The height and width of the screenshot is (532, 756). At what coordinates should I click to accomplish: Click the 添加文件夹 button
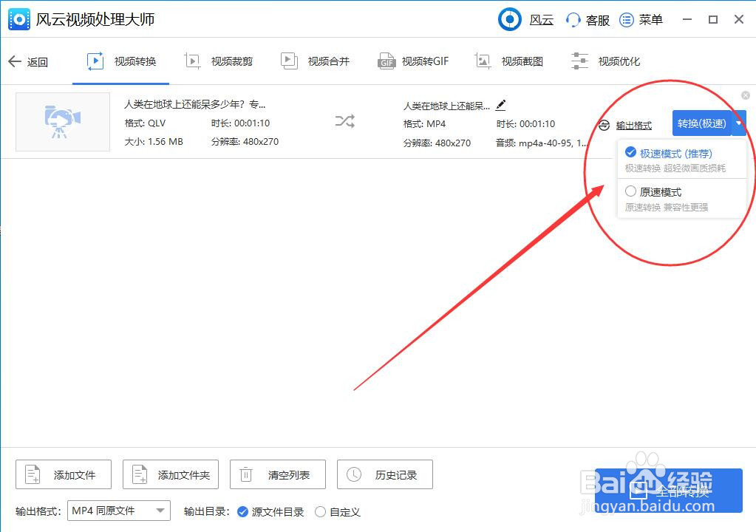click(171, 474)
